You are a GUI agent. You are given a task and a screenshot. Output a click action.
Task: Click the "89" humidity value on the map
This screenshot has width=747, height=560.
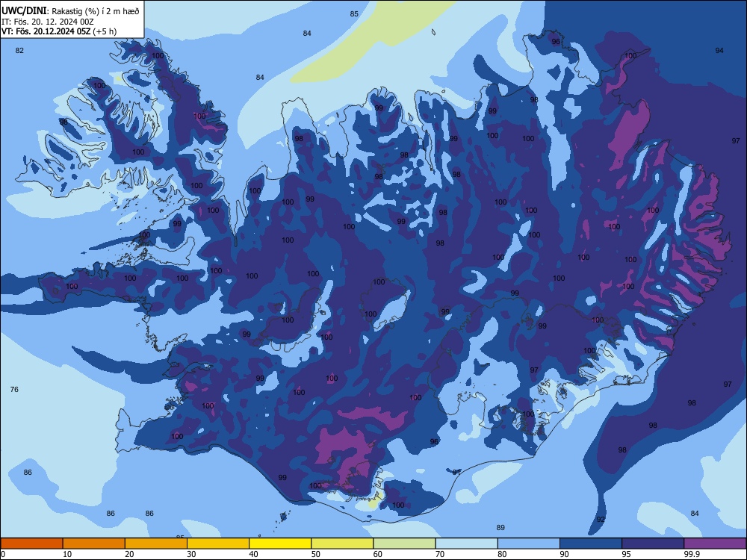pyautogui.click(x=500, y=528)
